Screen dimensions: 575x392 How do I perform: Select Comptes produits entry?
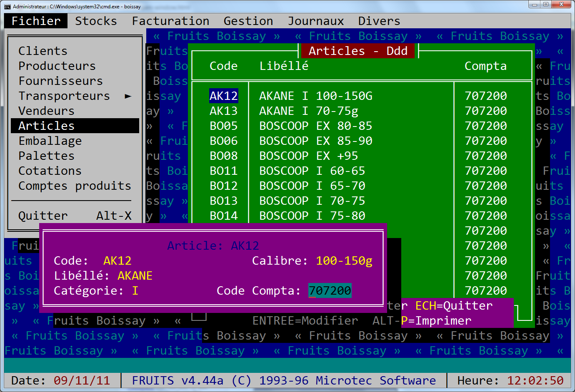tap(75, 186)
